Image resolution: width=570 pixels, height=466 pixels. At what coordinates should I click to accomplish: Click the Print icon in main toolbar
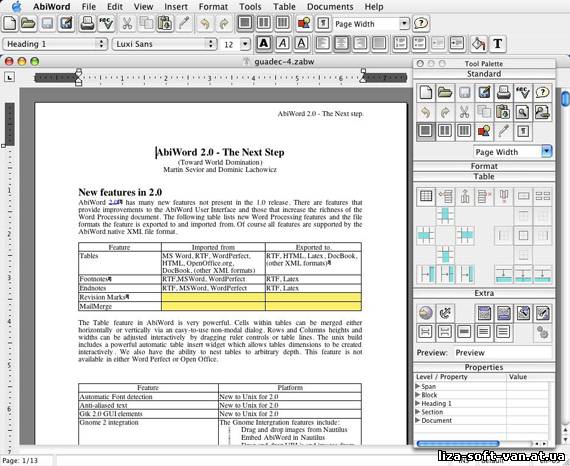click(x=87, y=24)
